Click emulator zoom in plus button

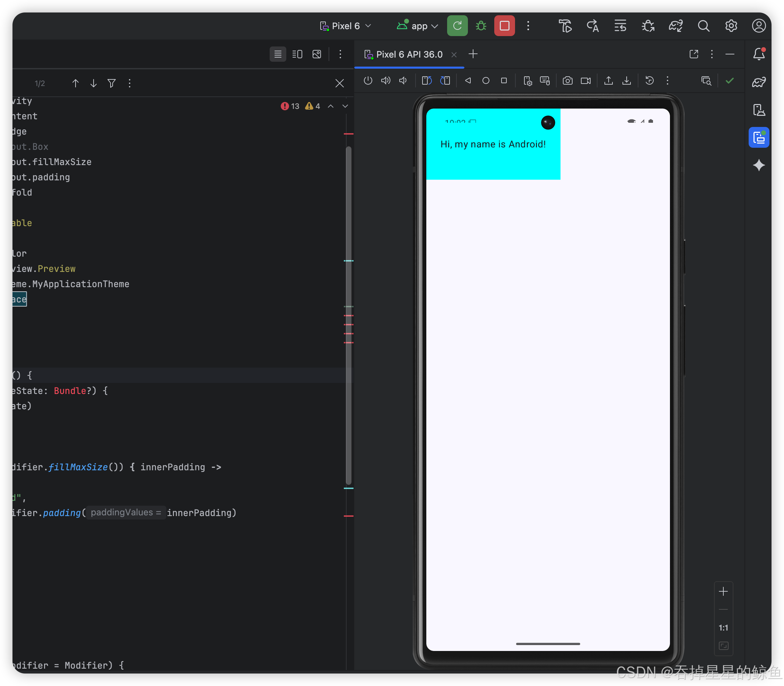(x=723, y=592)
